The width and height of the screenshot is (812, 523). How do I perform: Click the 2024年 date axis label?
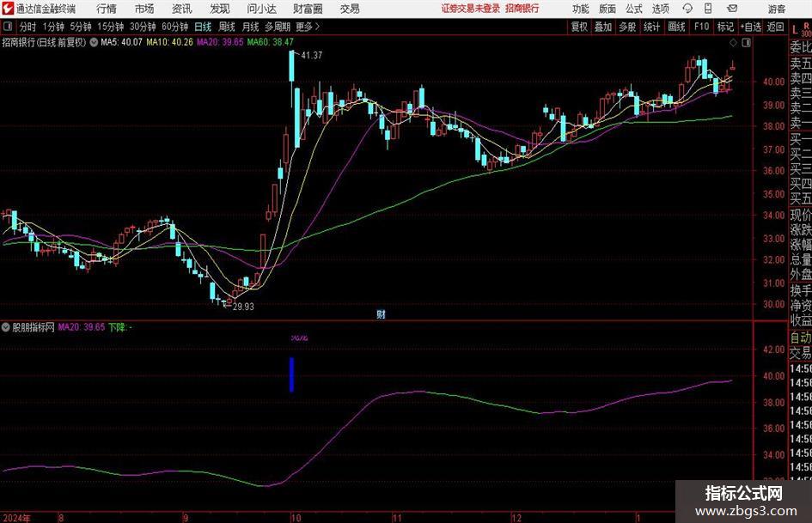pyautogui.click(x=16, y=518)
